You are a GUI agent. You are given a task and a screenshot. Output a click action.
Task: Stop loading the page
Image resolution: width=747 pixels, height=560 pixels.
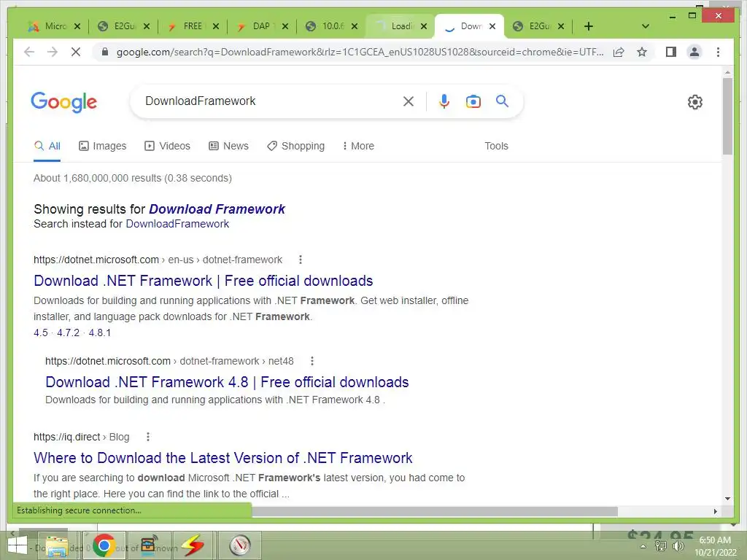[x=76, y=52]
